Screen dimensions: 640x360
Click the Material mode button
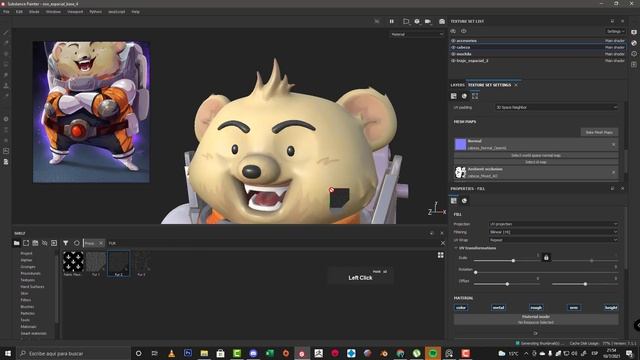536,319
